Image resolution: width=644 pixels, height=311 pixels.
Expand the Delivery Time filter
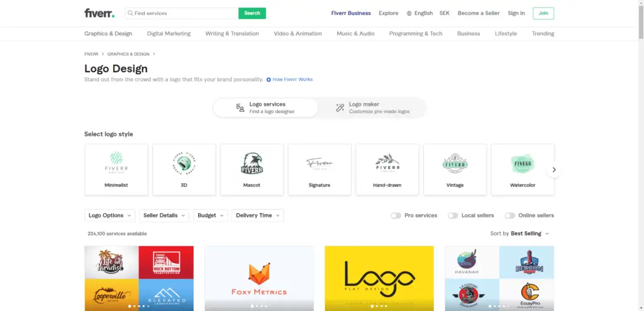(x=257, y=216)
